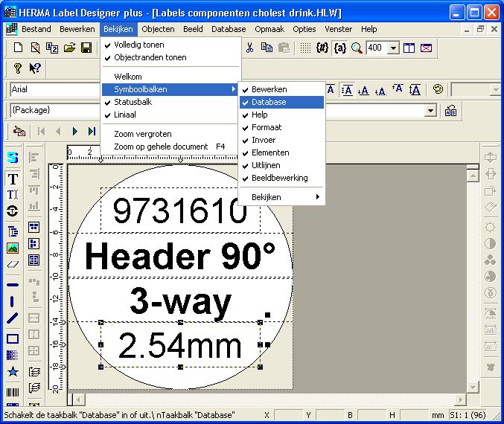Image resolution: width=504 pixels, height=424 pixels.
Task: Click the Cut scissors icon
Action: (250, 48)
